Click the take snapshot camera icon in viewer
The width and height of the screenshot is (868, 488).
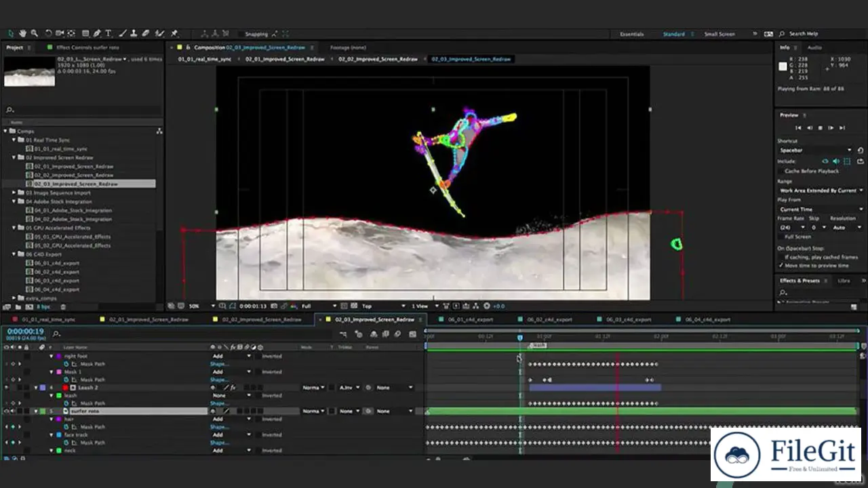point(275,306)
